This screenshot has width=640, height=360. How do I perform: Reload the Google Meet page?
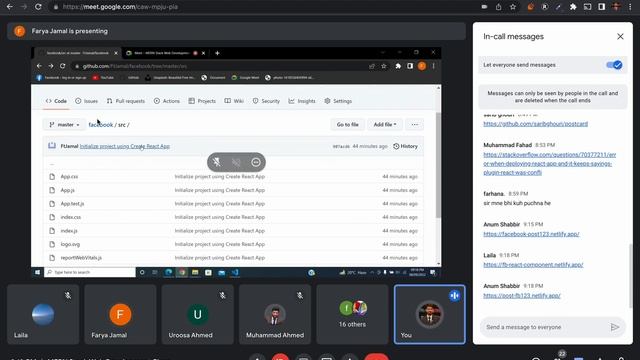tap(38, 7)
